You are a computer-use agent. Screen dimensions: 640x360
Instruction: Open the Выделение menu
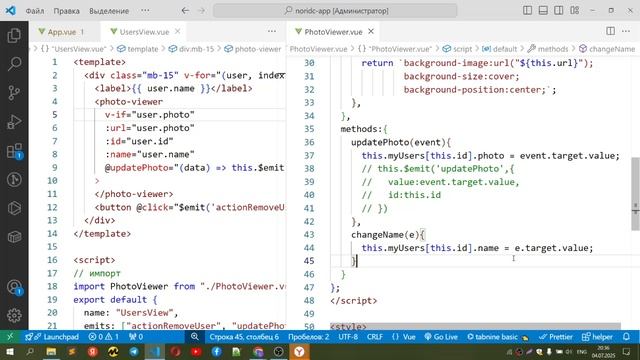[x=109, y=11]
